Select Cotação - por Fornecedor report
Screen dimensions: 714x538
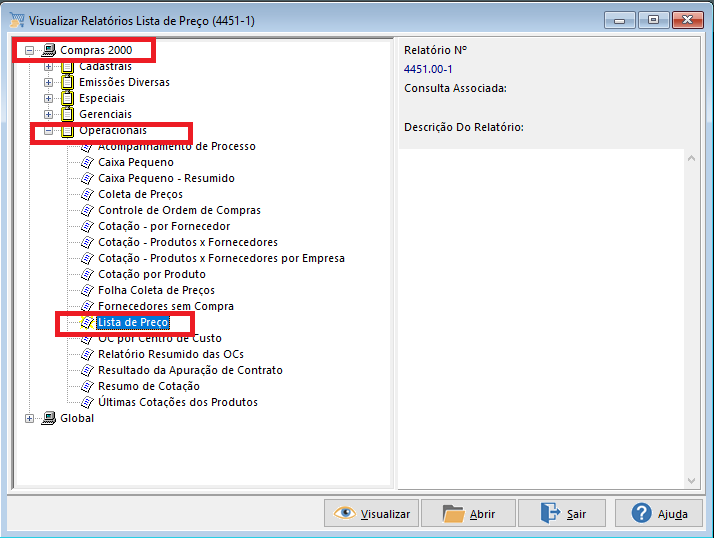coord(164,226)
